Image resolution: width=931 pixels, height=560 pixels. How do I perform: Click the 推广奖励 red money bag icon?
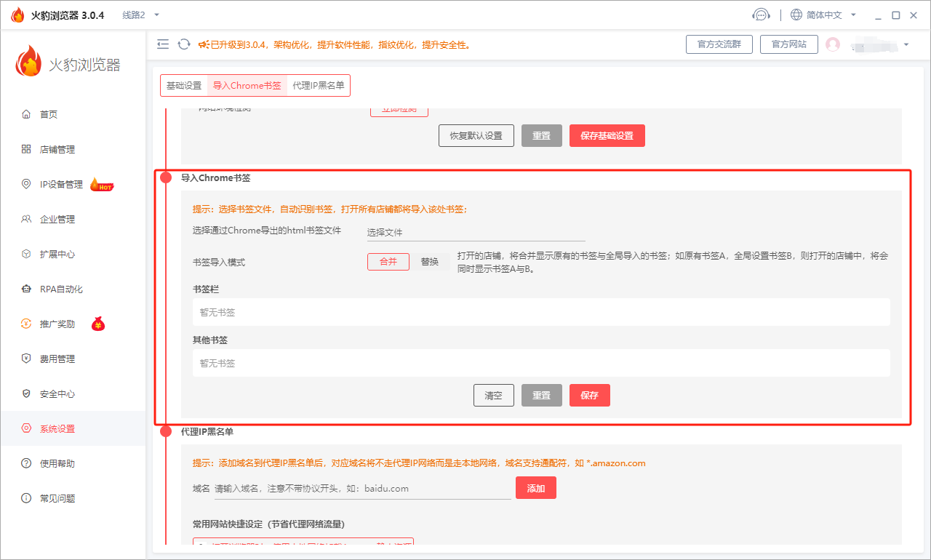[98, 324]
